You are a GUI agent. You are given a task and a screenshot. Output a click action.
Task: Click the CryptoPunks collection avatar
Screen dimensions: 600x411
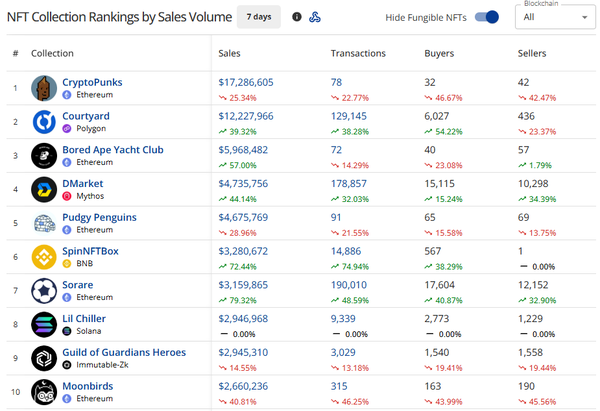pos(44,88)
